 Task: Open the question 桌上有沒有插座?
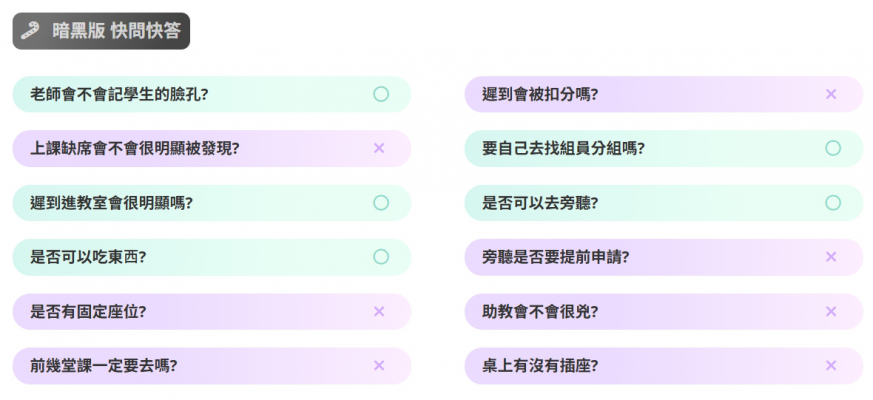click(540, 366)
